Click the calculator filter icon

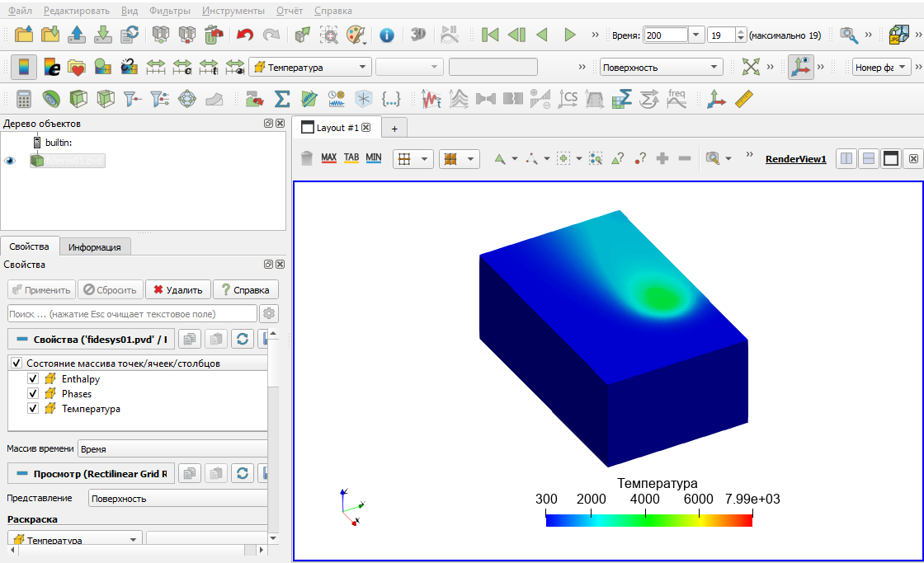24,99
